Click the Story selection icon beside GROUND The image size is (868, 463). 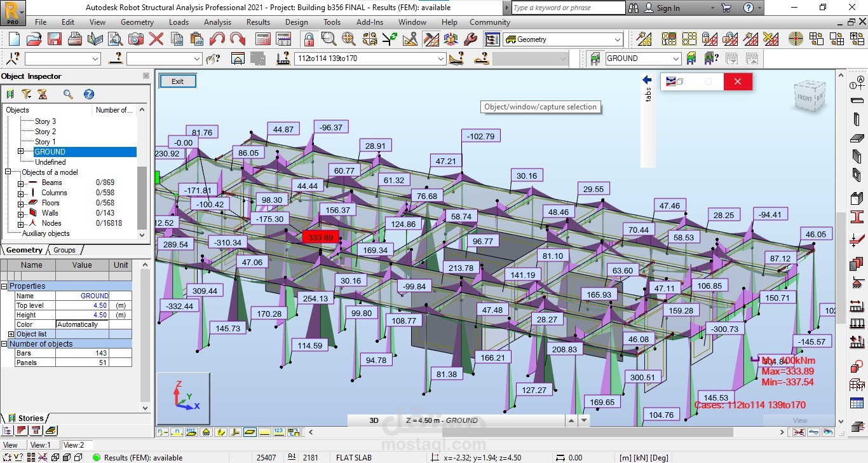595,59
